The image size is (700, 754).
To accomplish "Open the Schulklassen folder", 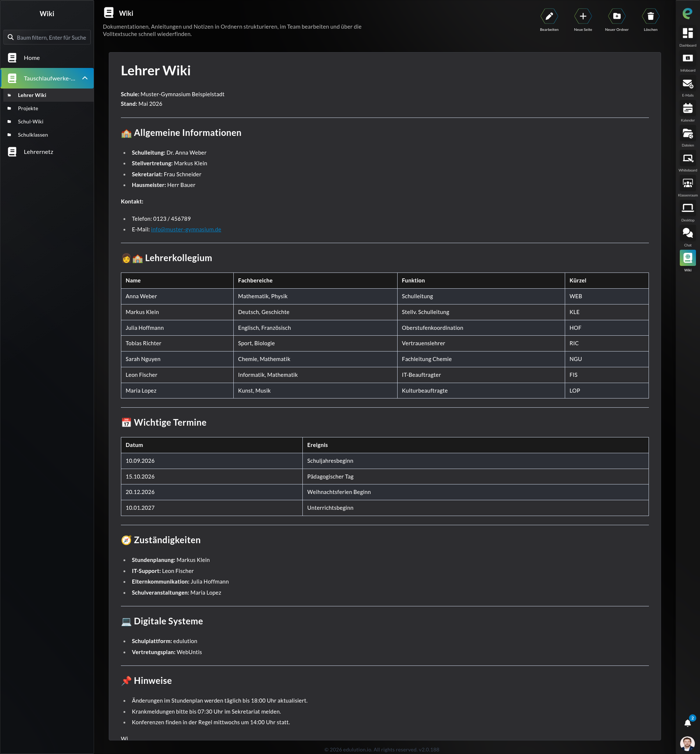I will pos(48,135).
